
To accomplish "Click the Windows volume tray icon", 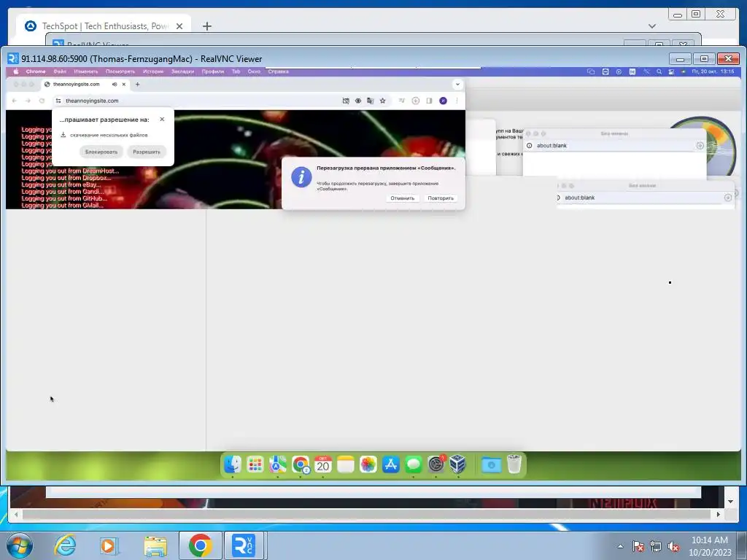I will point(673,547).
